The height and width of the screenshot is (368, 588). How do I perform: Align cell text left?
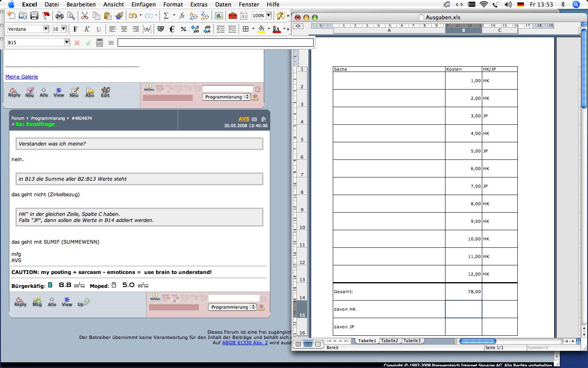coord(112,29)
